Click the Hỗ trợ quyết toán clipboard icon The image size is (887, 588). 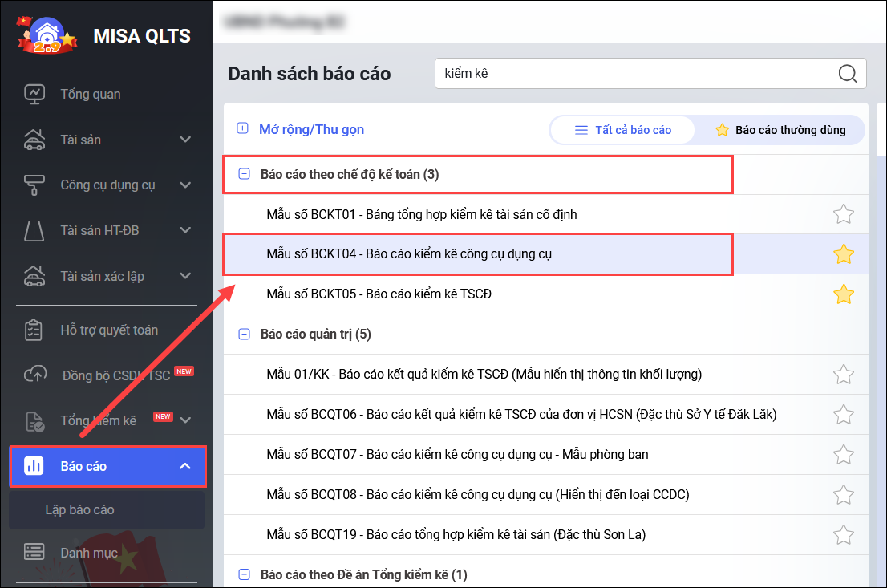click(x=34, y=330)
